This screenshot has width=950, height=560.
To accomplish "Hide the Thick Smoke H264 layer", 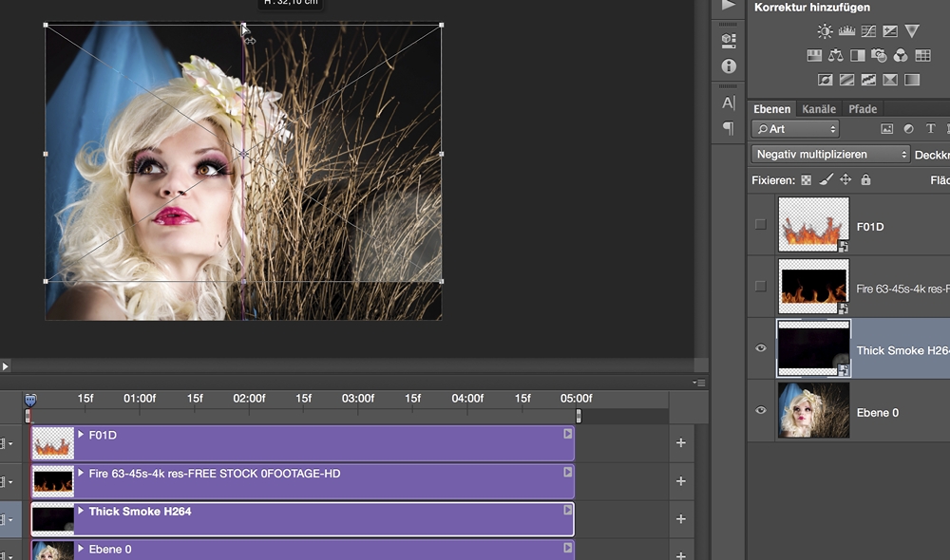I will 760,349.
